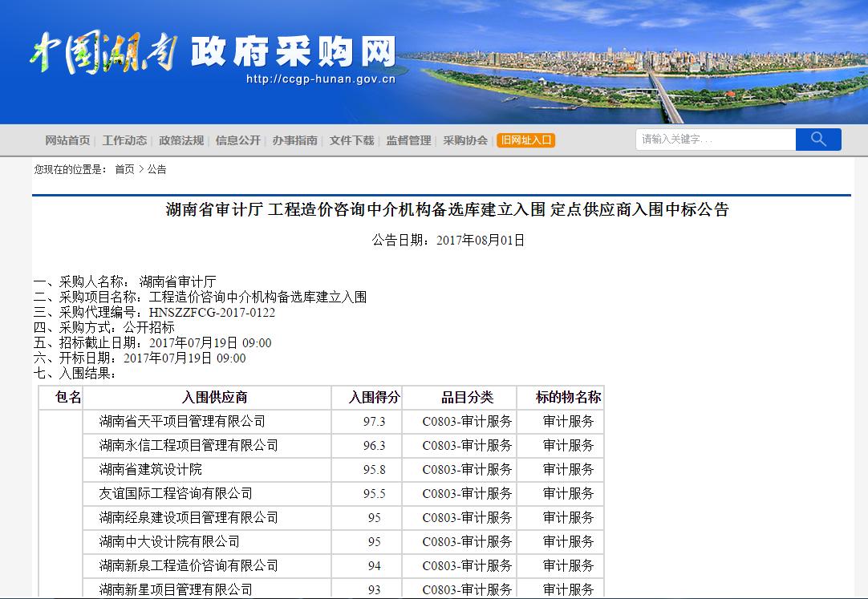
Task: Open the 工作动态 nav item
Action: coord(124,140)
